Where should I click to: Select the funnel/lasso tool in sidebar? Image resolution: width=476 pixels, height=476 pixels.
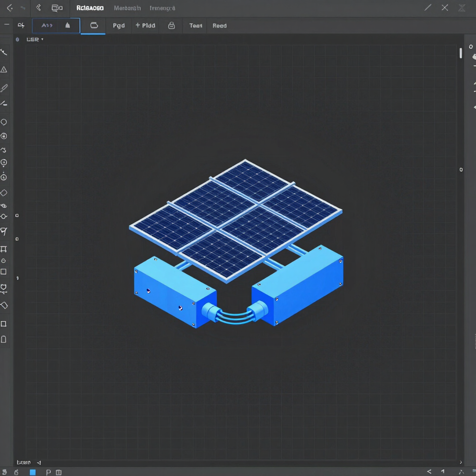[4, 231]
